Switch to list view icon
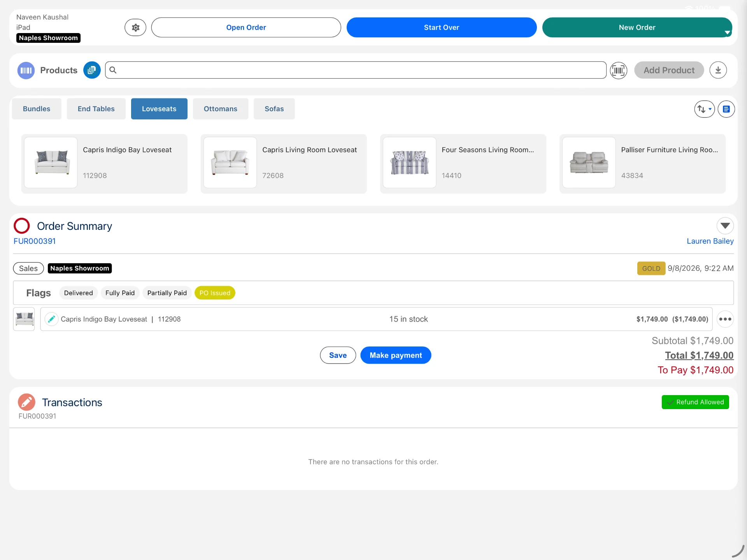 pos(726,109)
